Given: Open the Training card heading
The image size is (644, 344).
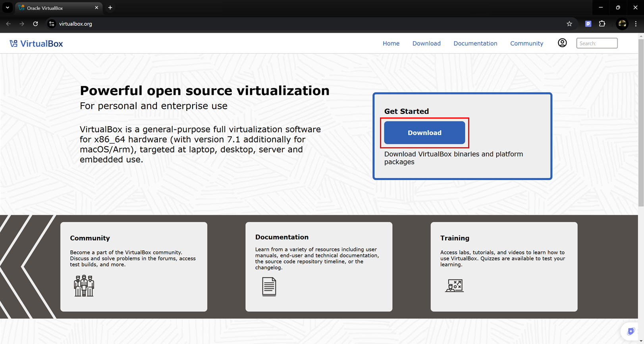Looking at the screenshot, I should [x=455, y=238].
